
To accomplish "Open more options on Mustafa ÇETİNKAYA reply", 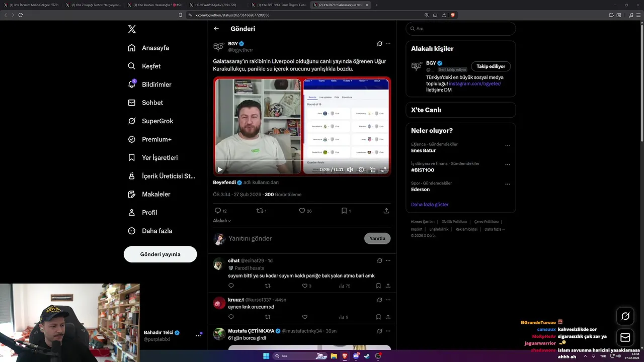I will 388,331.
